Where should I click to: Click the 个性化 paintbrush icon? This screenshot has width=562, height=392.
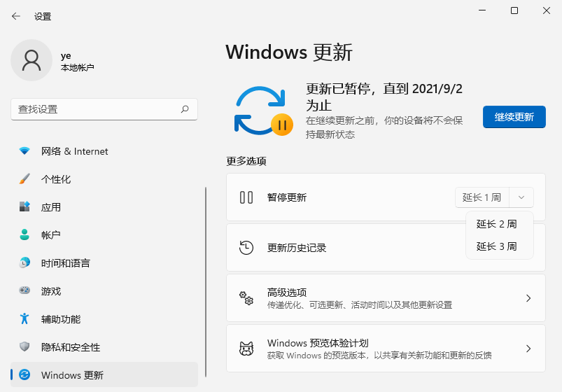(x=24, y=179)
